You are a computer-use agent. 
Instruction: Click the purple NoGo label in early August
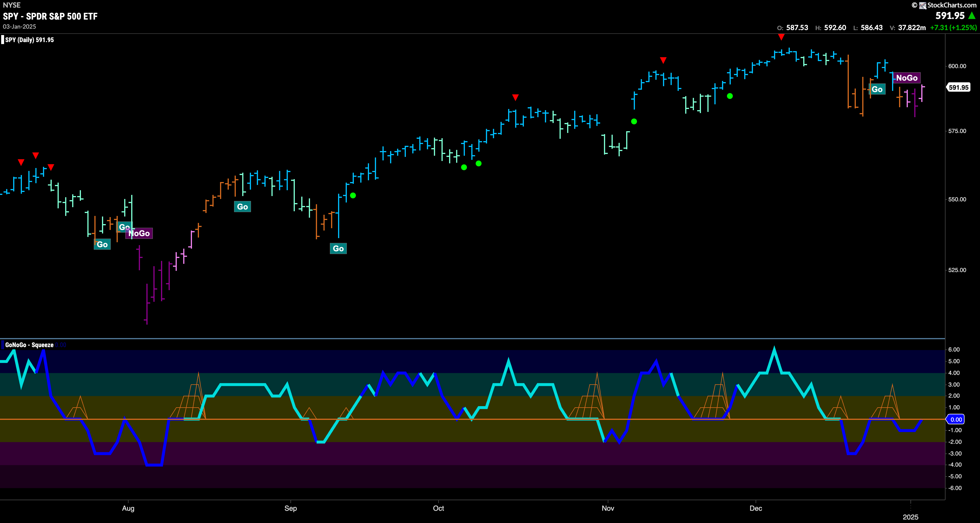pyautogui.click(x=139, y=233)
